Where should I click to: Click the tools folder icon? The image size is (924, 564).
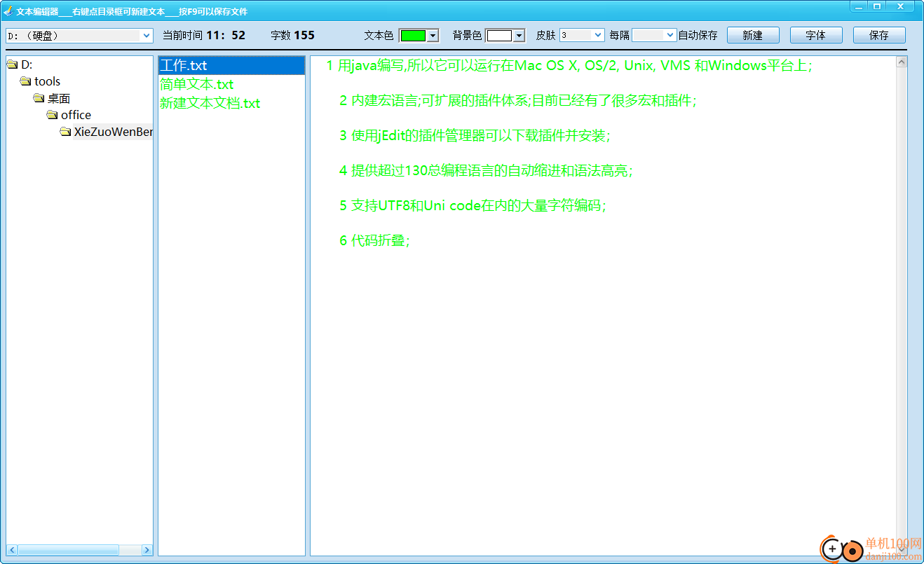[25, 81]
